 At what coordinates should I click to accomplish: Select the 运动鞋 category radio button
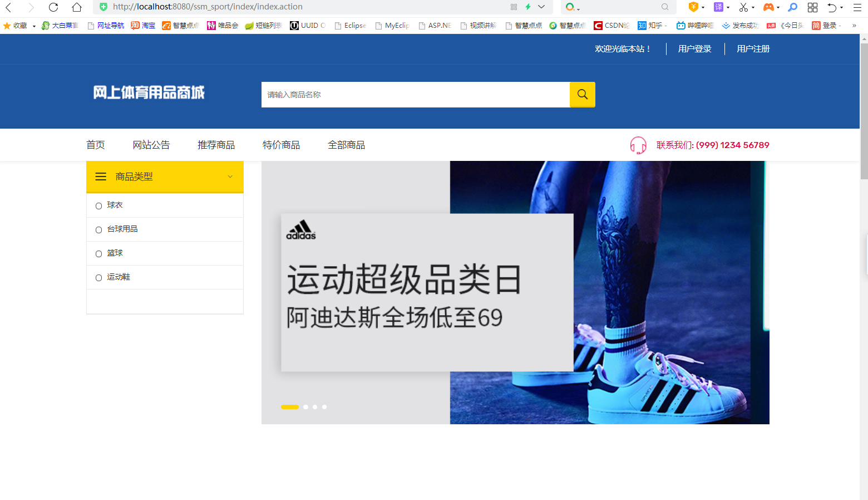tap(98, 277)
